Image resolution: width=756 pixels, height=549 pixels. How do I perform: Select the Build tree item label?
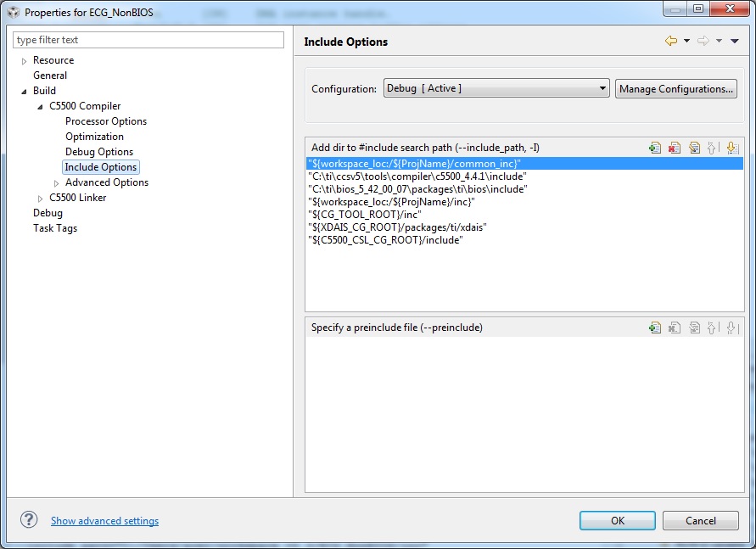point(44,91)
